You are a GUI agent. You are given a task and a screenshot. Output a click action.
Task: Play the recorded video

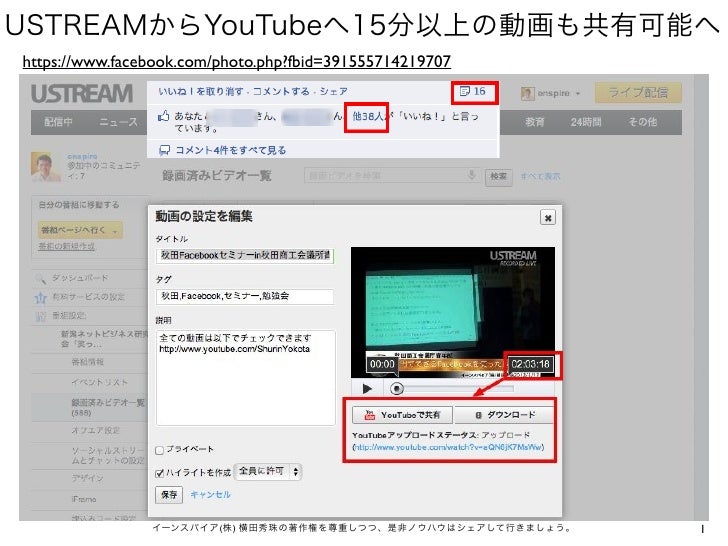pyautogui.click(x=368, y=389)
